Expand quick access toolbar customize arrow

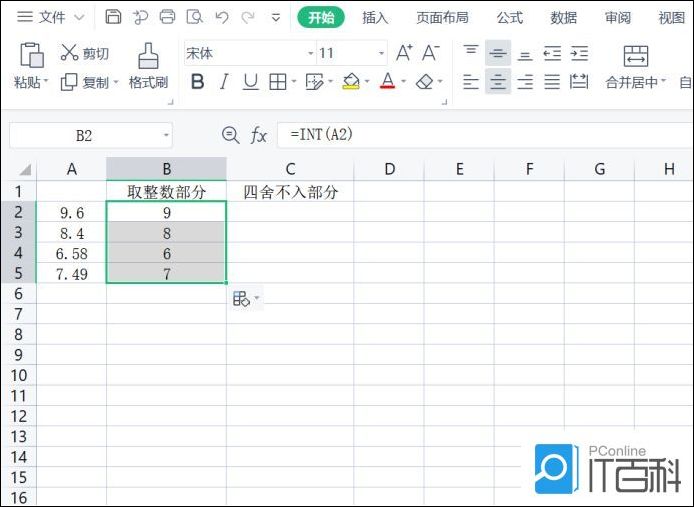[275, 18]
